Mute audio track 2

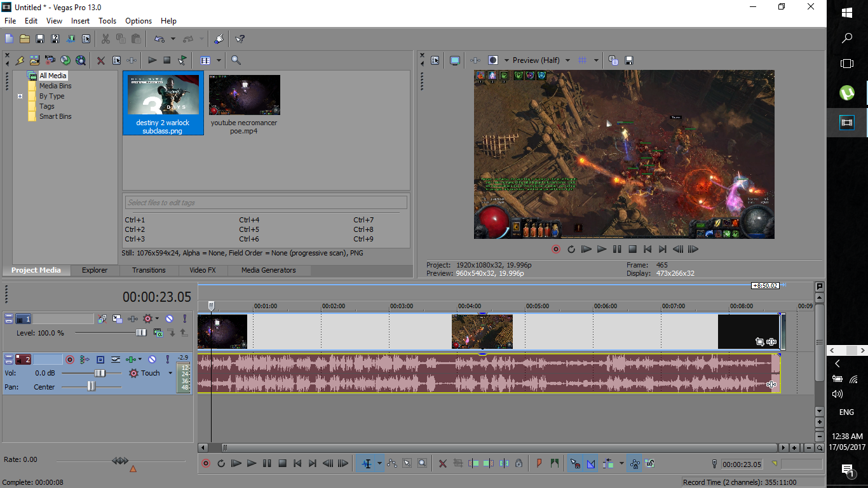coord(153,360)
